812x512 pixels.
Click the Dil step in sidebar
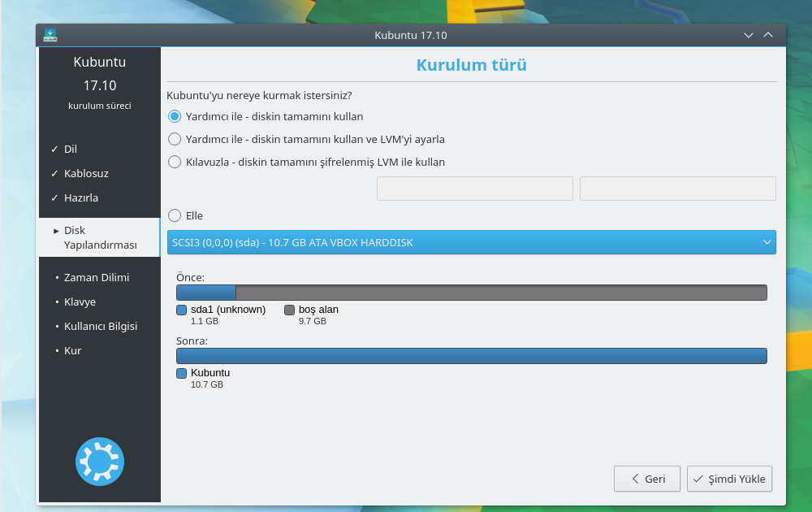pyautogui.click(x=71, y=150)
